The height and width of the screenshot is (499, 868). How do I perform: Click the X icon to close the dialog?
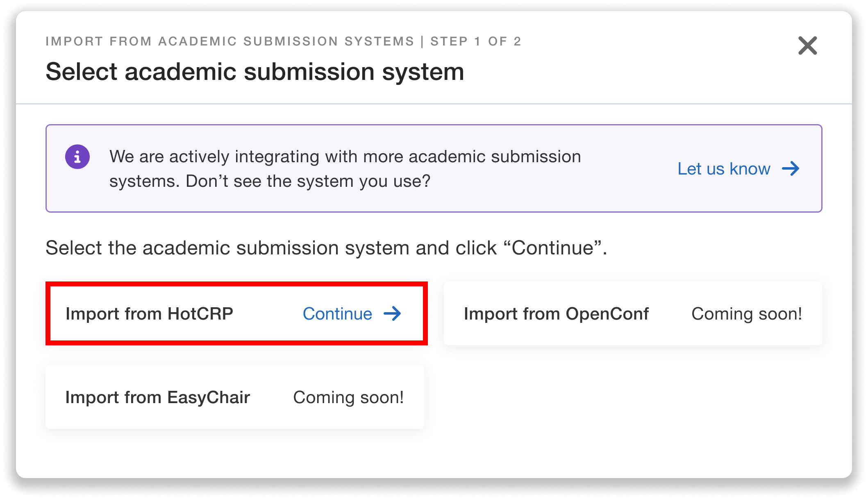point(807,46)
